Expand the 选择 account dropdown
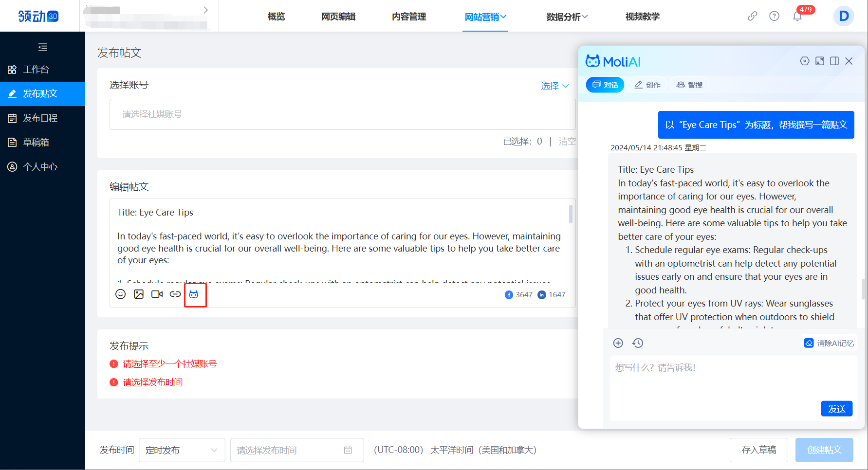 (x=555, y=86)
